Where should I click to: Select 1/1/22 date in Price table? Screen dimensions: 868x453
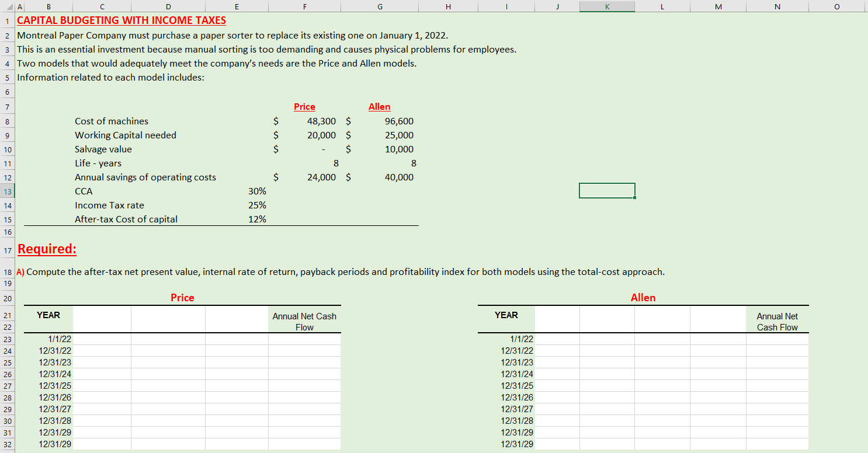[58, 339]
